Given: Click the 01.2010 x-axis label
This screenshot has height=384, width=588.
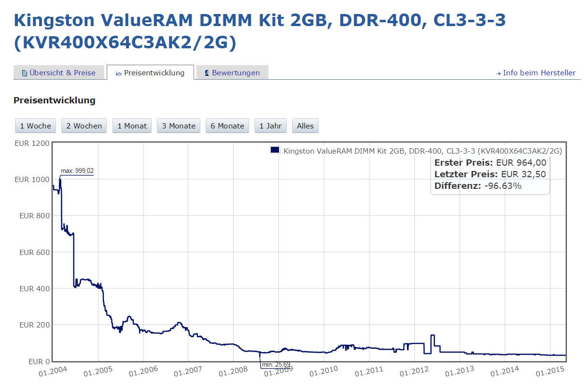Looking at the screenshot, I should pyautogui.click(x=323, y=370).
